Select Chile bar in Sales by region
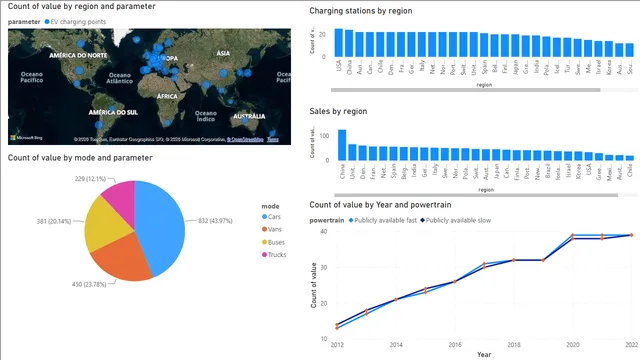The width and height of the screenshot is (640, 360). (630, 158)
